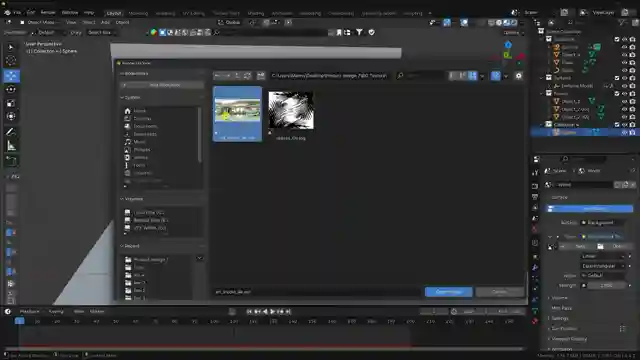Viewport: 640px width, 360px height.
Task: Open the Help menu
Action: click(x=89, y=13)
